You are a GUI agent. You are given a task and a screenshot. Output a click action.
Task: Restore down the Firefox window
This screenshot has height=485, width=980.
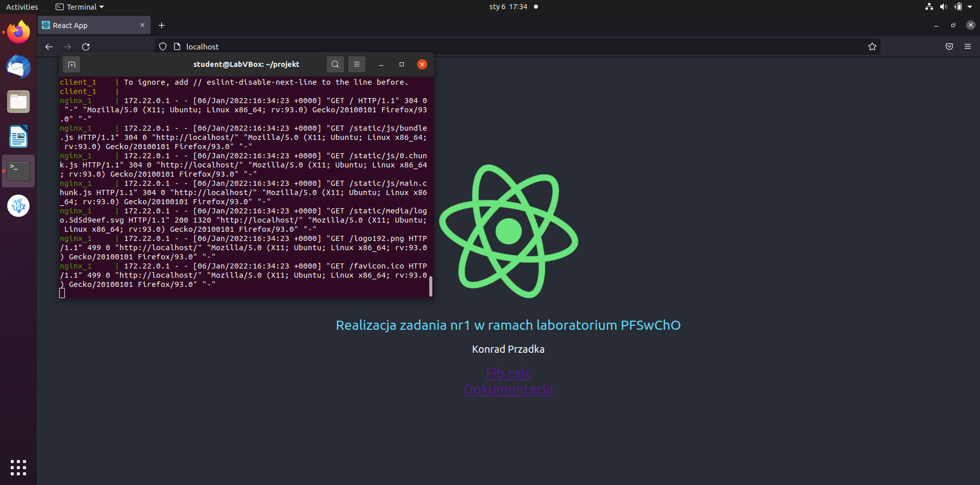pos(953,25)
